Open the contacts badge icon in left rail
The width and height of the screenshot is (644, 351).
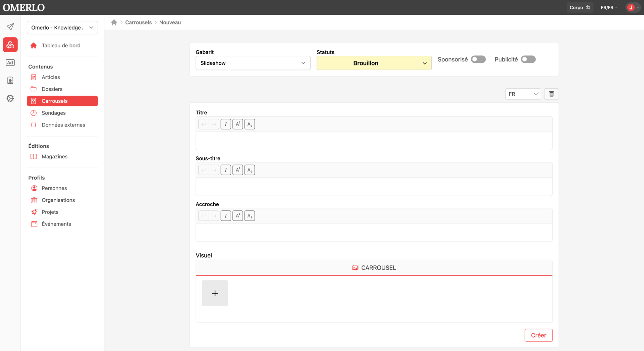[10, 81]
